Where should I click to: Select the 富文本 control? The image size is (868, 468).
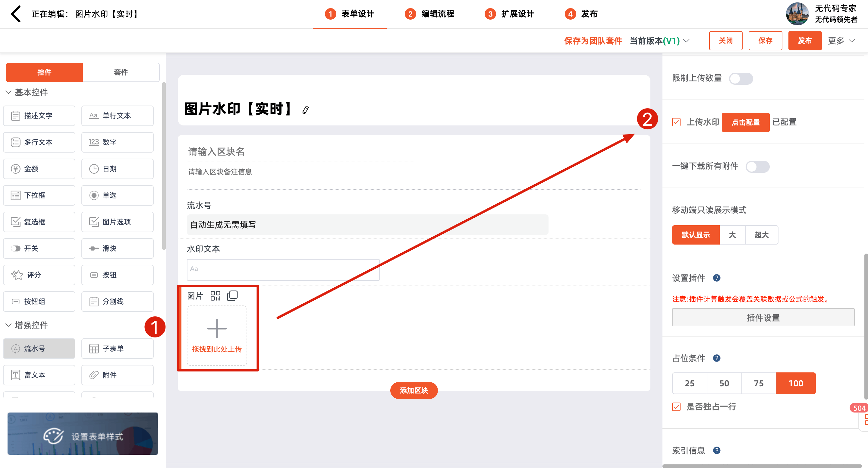click(39, 375)
